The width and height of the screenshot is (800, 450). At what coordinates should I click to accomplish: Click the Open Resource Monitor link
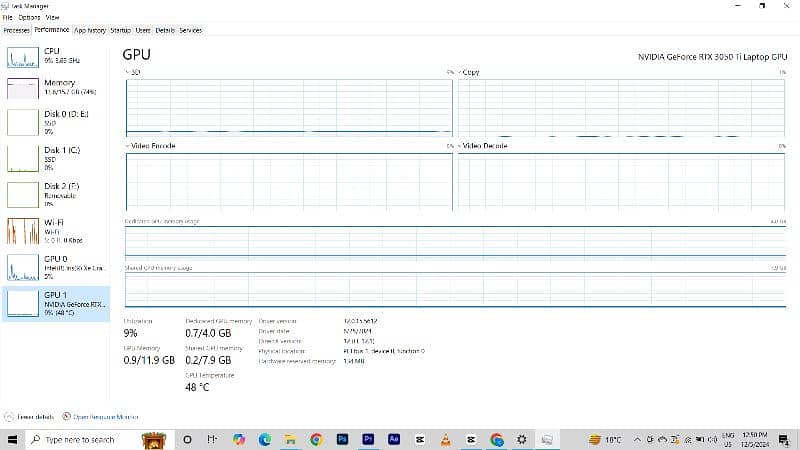click(104, 416)
